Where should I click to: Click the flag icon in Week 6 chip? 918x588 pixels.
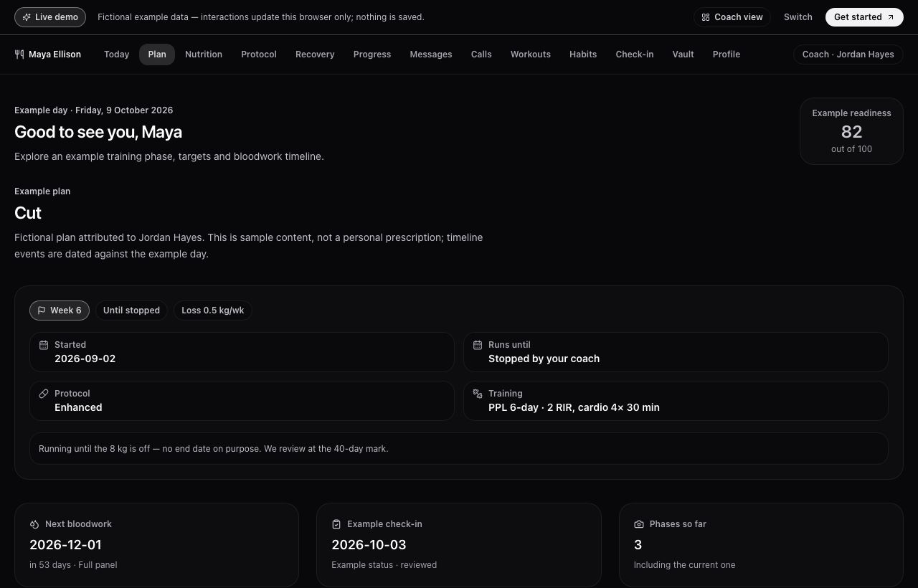42,310
